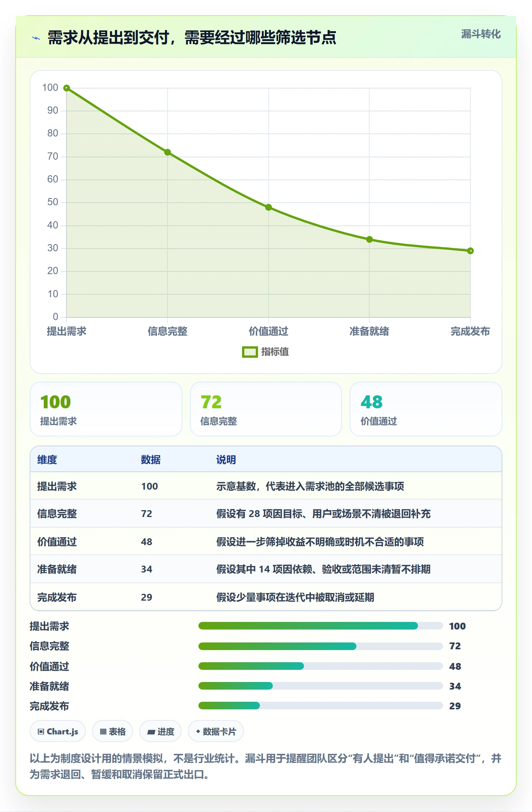Toggle the 指标值 legend swatch
The image size is (532, 812).
250,352
